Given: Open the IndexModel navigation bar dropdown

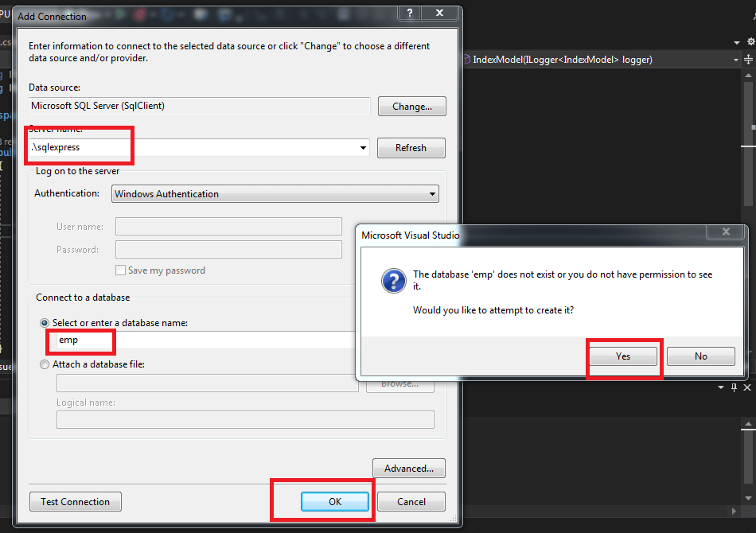Looking at the screenshot, I should (736, 59).
